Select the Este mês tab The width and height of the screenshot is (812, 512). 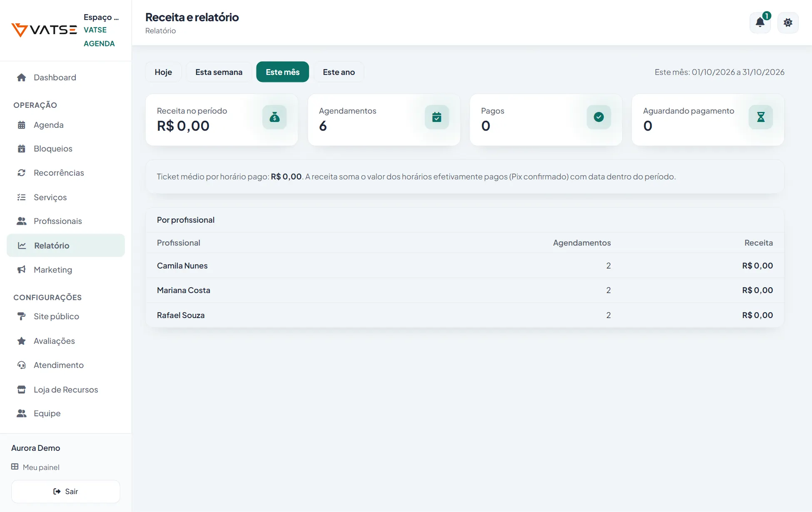tap(283, 72)
